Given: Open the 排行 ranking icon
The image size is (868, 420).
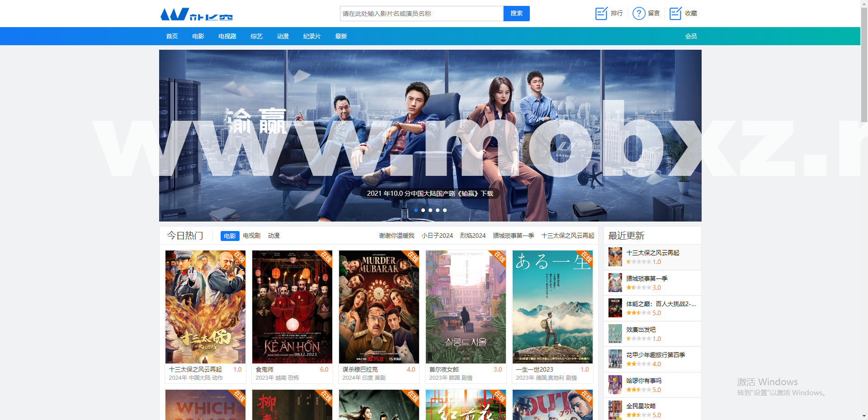Looking at the screenshot, I should point(601,14).
